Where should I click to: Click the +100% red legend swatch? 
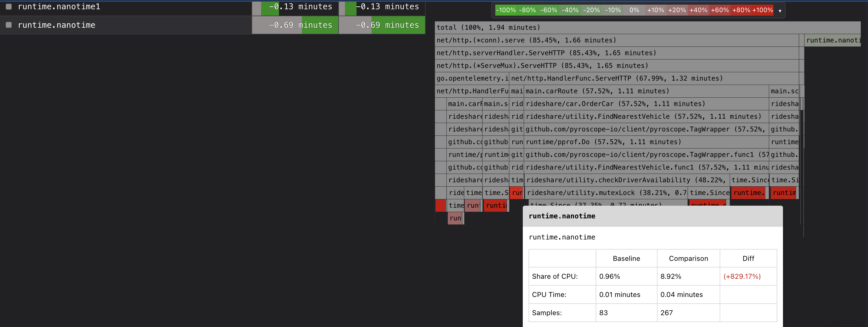[762, 10]
